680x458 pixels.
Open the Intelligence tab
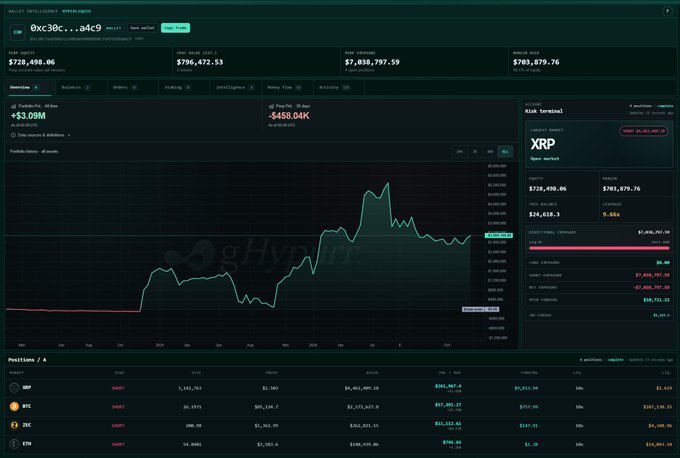point(235,88)
